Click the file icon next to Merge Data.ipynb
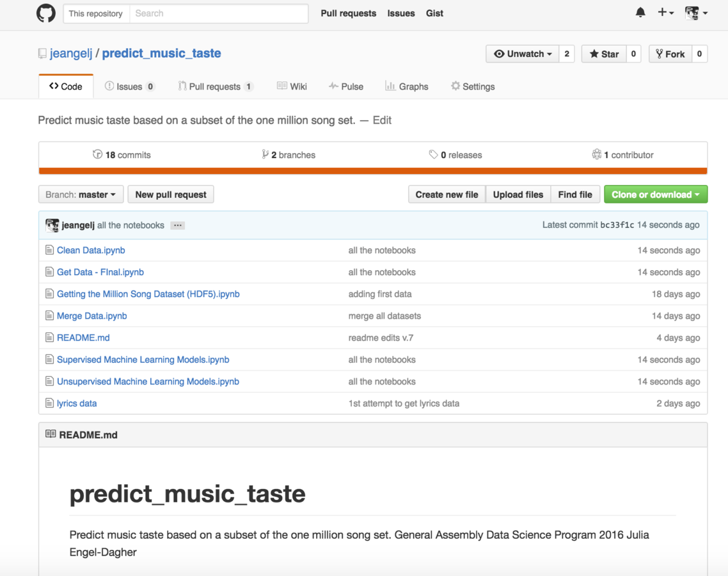Image resolution: width=728 pixels, height=576 pixels. pyautogui.click(x=49, y=316)
